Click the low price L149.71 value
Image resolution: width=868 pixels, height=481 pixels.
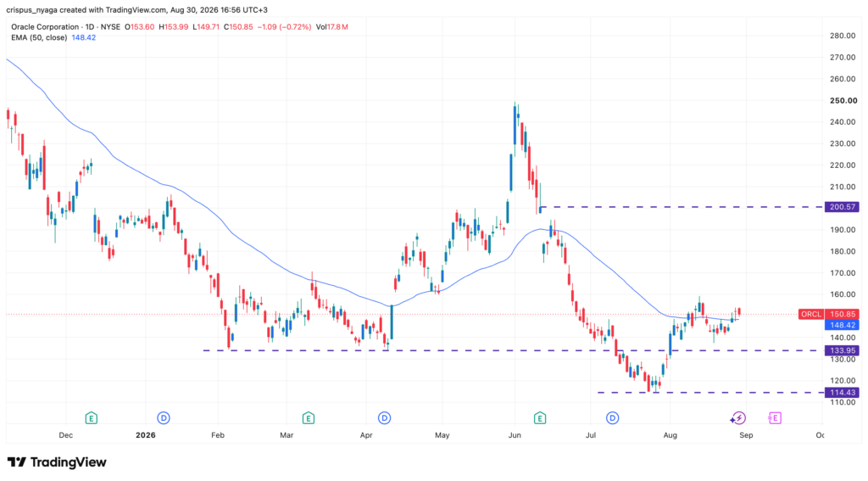pyautogui.click(x=207, y=26)
